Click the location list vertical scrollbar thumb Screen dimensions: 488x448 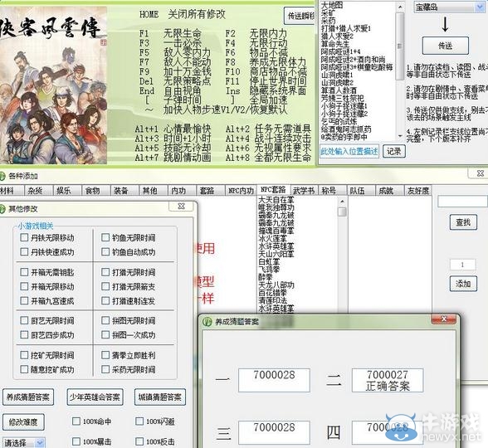point(400,46)
